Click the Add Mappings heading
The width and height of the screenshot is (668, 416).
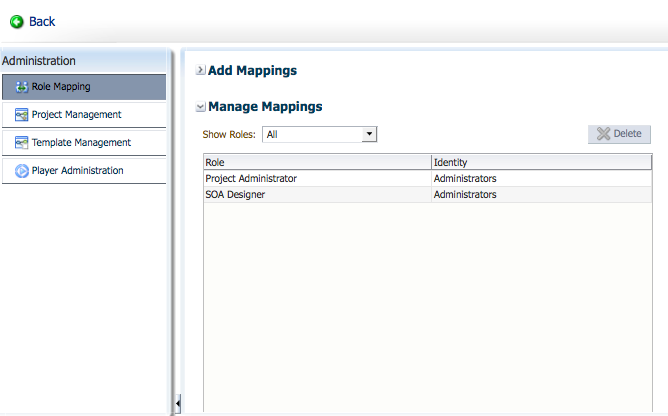pyautogui.click(x=252, y=70)
